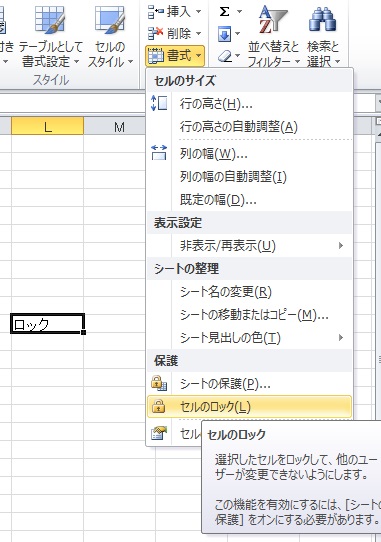The image size is (381, 542).
Task: Click the Fill down arrow icon
Action: tap(225, 34)
